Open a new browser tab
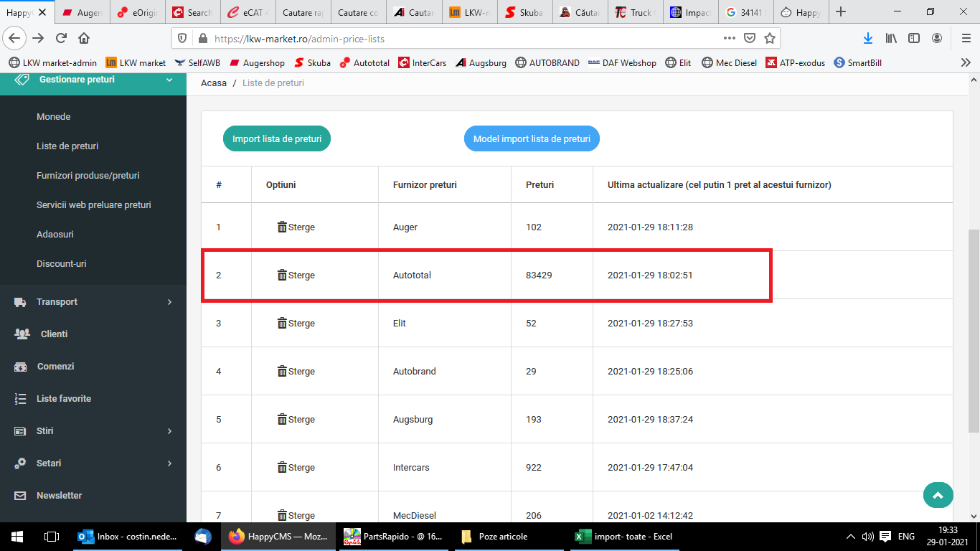This screenshot has height=551, width=980. [x=841, y=12]
